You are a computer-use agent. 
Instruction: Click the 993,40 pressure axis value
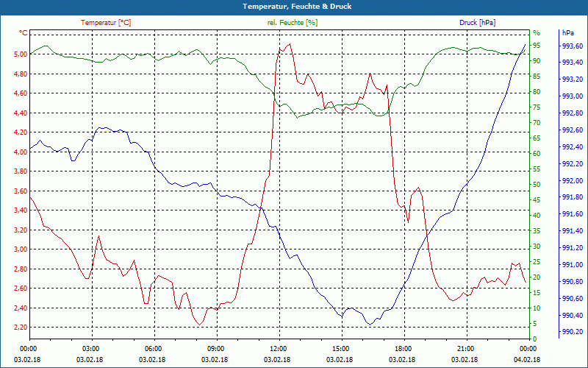[x=573, y=63]
